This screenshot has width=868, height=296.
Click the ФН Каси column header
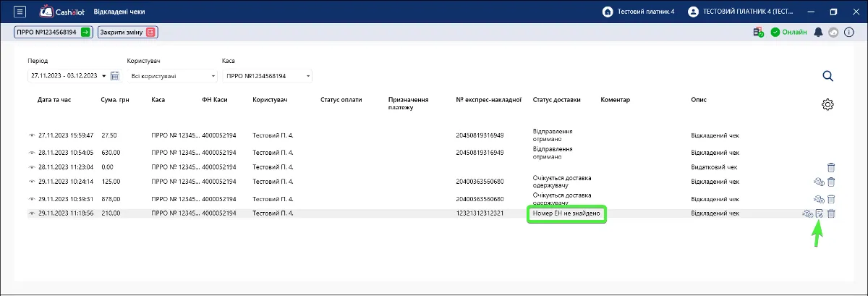(x=215, y=99)
